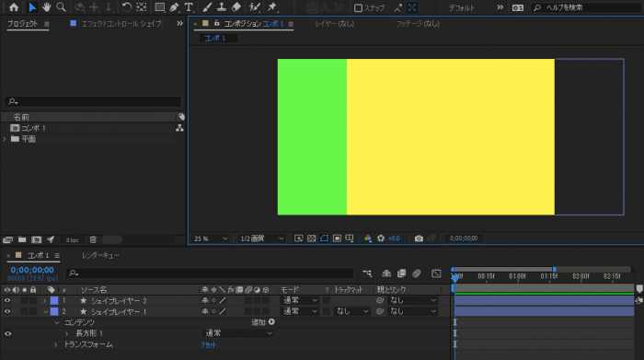Switch to the エフェクトコントロール tab
The width and height of the screenshot is (644, 360).
point(121,24)
